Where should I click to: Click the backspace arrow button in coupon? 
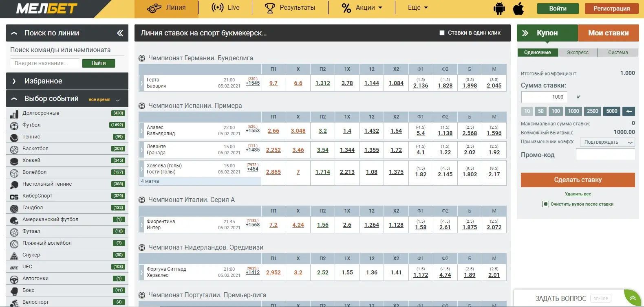pos(629,111)
